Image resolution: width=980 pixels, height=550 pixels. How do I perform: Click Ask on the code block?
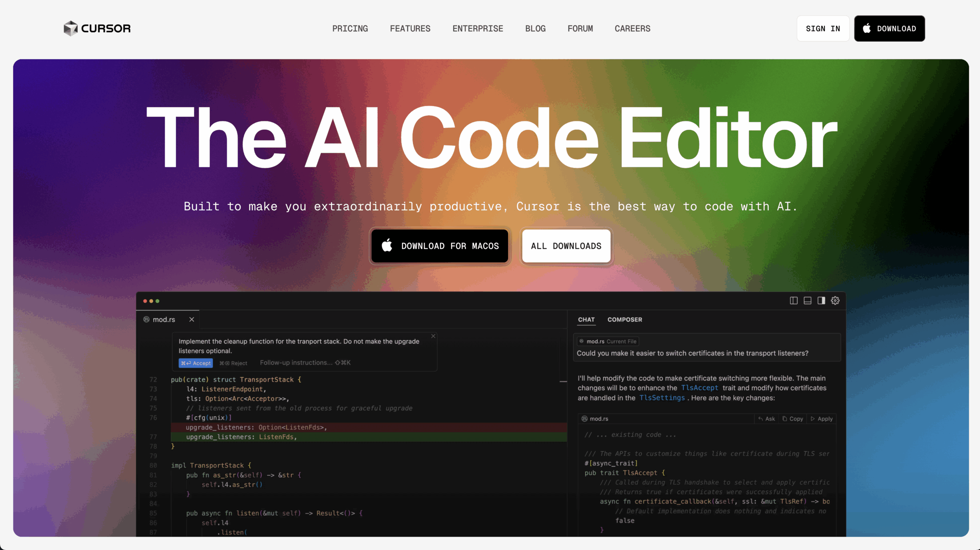(766, 419)
